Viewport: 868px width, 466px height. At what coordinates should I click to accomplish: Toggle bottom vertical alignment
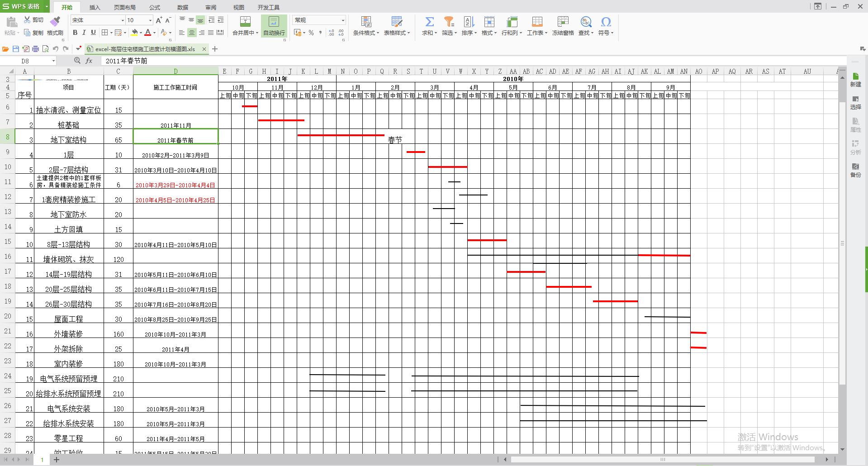[x=200, y=20]
